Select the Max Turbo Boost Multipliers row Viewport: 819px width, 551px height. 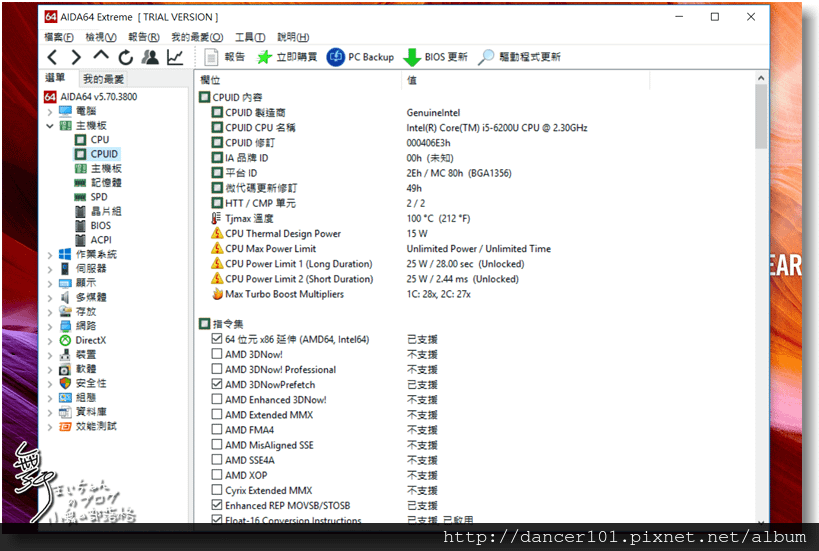click(473, 294)
